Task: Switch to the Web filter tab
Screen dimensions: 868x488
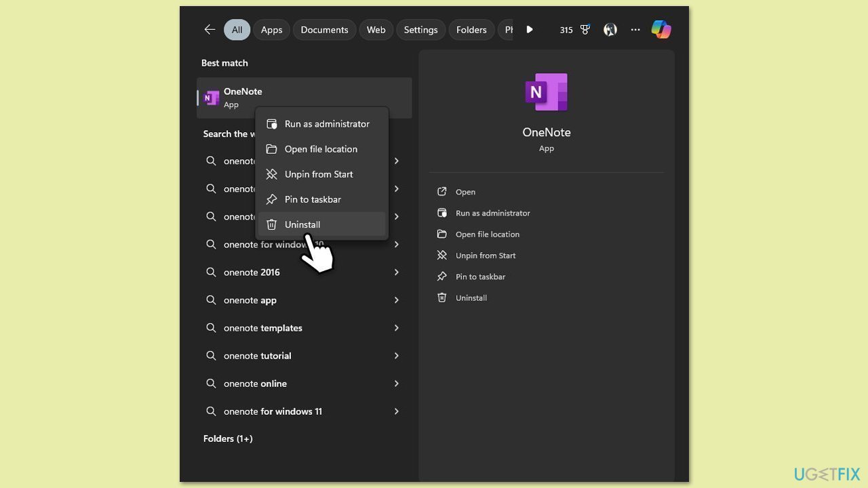Action: pos(376,30)
